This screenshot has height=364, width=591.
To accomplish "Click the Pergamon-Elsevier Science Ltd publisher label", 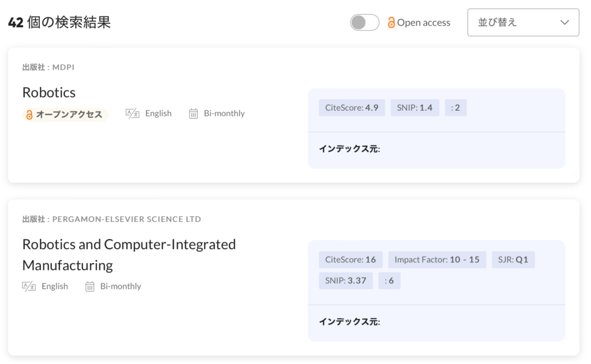I will [x=111, y=219].
